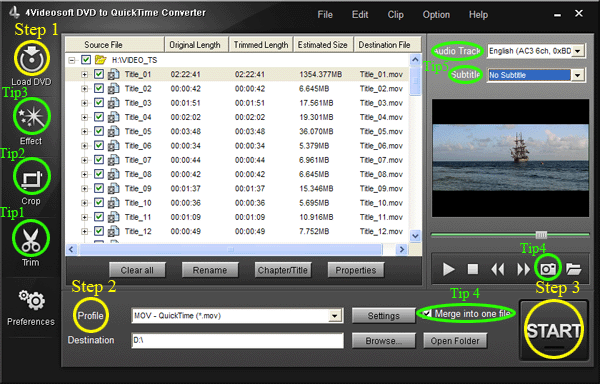Viewport: 600px width, 384px height.
Task: Rewind the preview video
Action: [498, 269]
